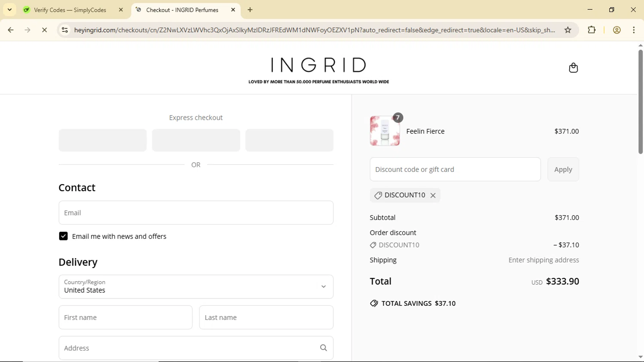Open the Chrome three-dot menu
The image size is (644, 362).
point(634,30)
